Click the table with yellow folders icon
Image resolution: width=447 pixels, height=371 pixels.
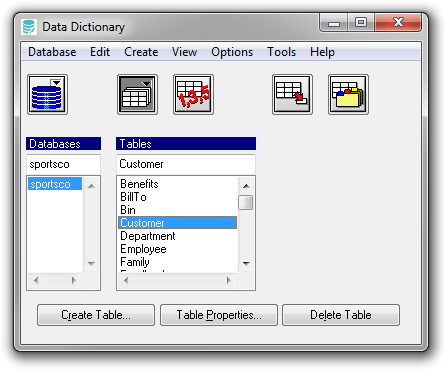(348, 95)
